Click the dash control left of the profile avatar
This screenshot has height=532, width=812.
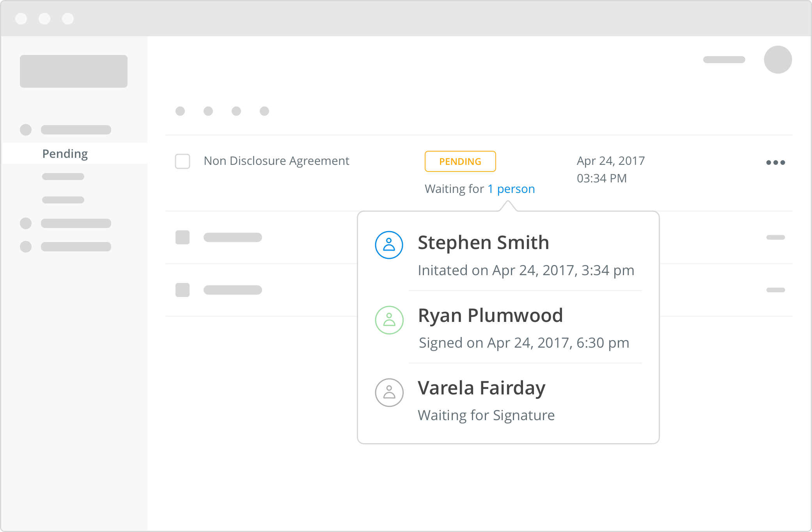[724, 59]
